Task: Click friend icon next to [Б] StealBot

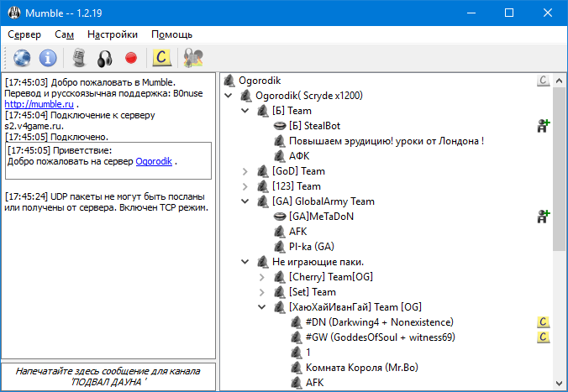Action: coord(544,125)
